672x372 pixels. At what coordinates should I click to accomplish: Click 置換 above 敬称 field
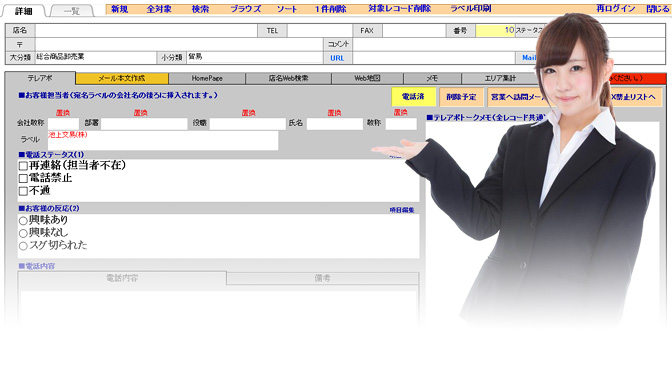tap(401, 112)
